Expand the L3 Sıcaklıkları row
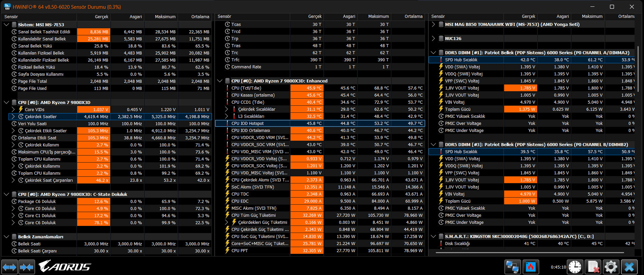 226,116
